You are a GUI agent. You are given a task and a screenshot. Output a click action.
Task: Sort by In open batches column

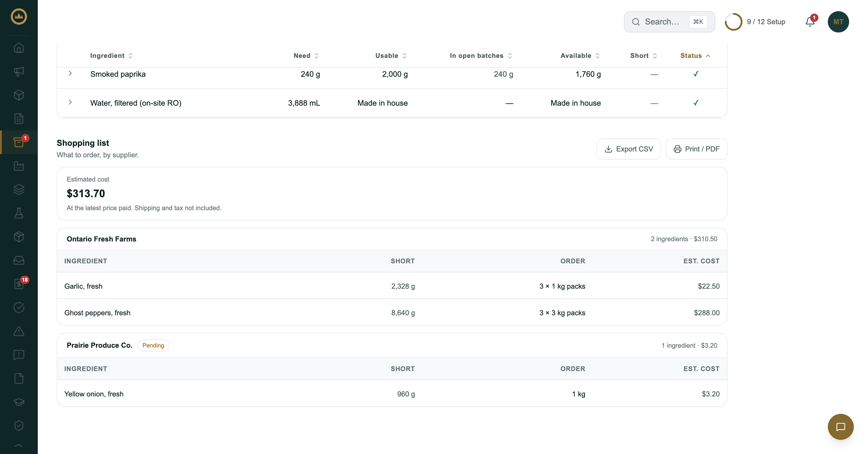[x=481, y=55]
